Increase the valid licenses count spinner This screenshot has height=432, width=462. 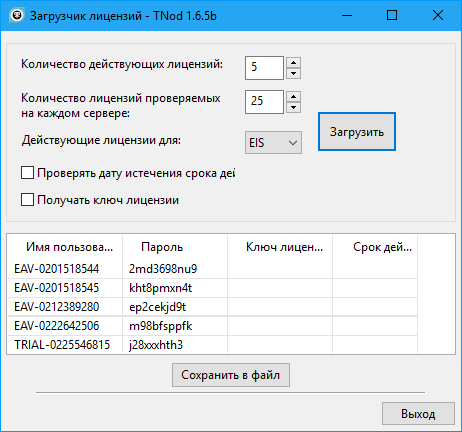click(293, 63)
